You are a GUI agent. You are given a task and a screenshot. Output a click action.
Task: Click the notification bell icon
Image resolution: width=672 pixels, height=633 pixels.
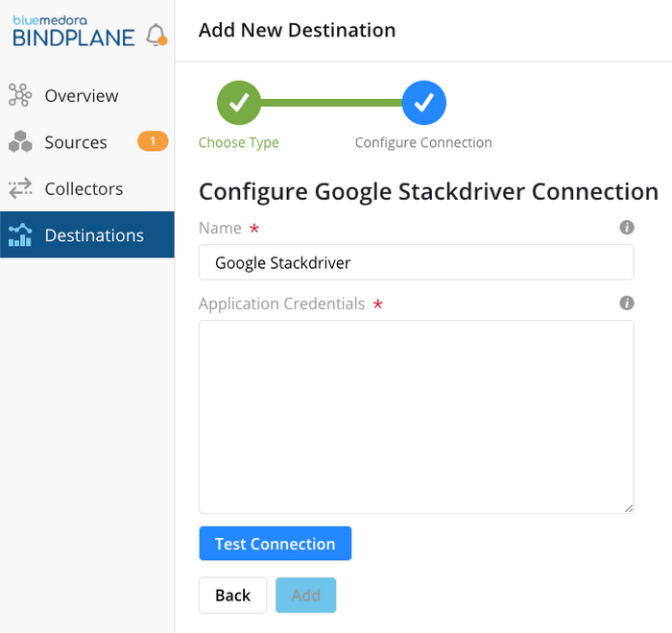(x=156, y=35)
